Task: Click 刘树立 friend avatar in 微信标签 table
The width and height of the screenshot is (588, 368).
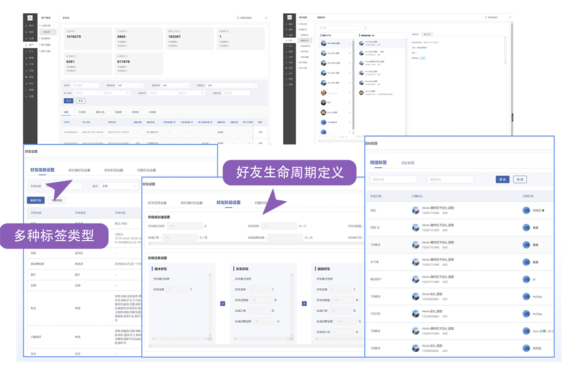Action: [526, 210]
